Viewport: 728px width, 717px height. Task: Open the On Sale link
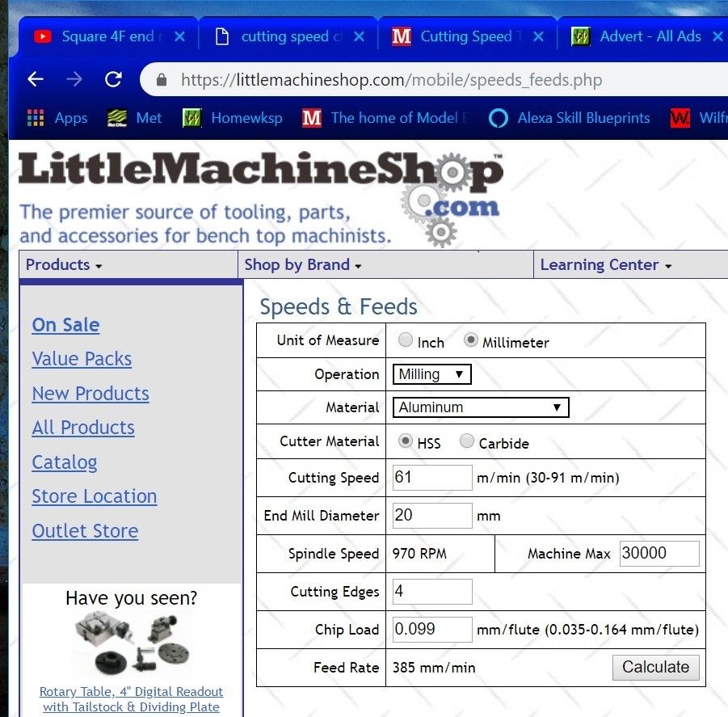[x=65, y=325]
